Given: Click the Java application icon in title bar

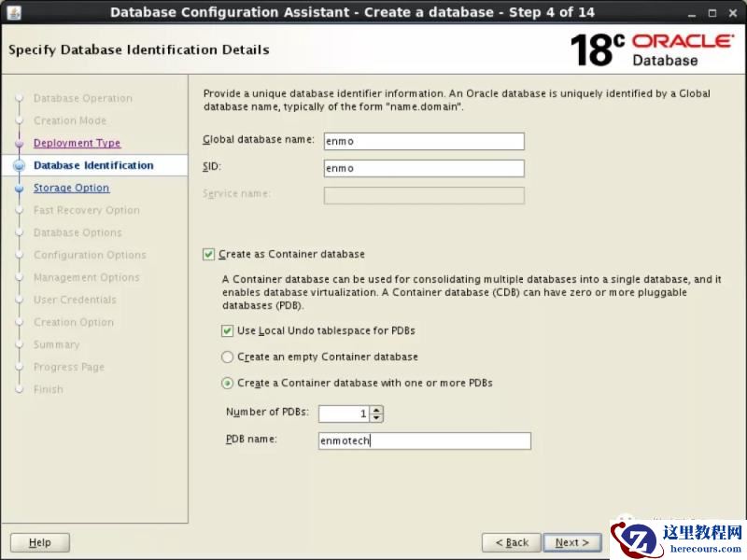Looking at the screenshot, I should click(x=14, y=12).
